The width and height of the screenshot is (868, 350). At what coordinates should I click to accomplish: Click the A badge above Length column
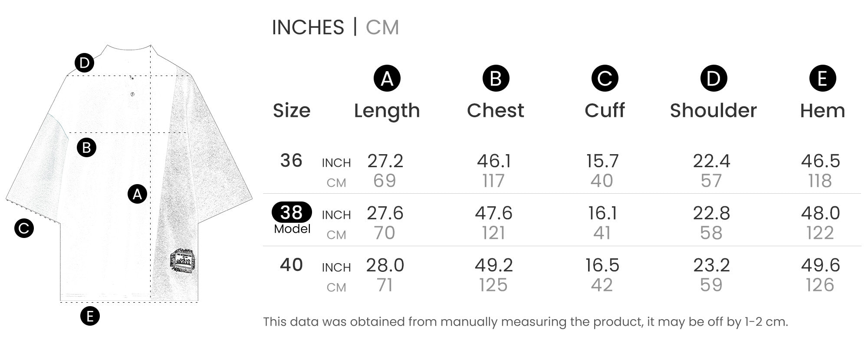click(x=387, y=79)
